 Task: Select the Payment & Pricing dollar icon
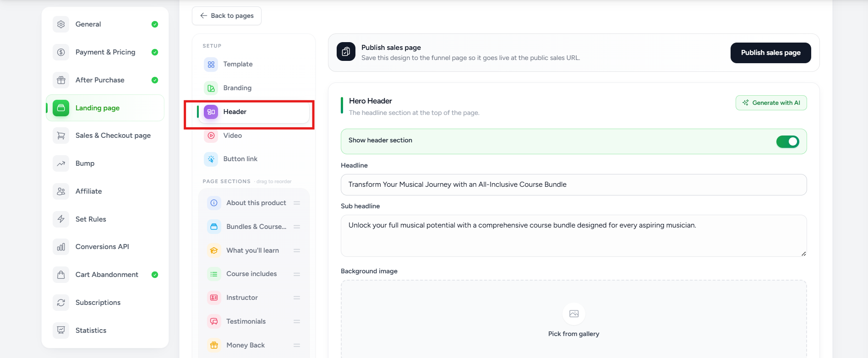click(x=61, y=52)
